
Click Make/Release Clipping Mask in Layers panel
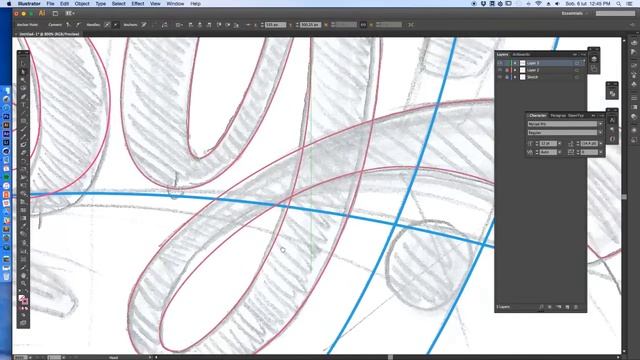pyautogui.click(x=550, y=307)
